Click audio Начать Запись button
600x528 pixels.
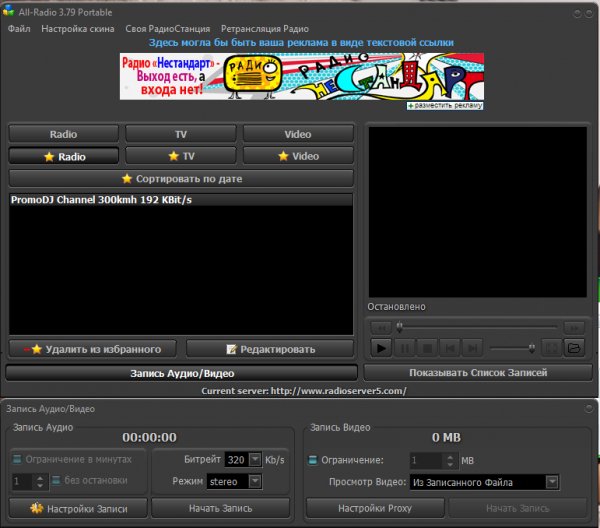[220, 508]
